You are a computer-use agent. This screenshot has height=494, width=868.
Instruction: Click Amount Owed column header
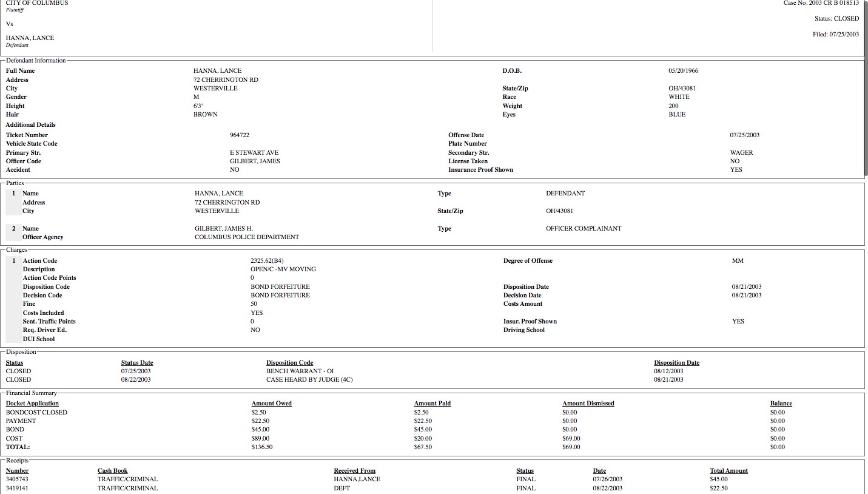pos(272,404)
